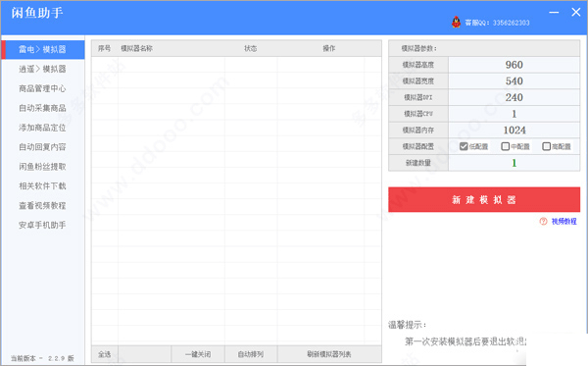Go to 商品管理中心
This screenshot has width=588, height=366.
(42, 88)
